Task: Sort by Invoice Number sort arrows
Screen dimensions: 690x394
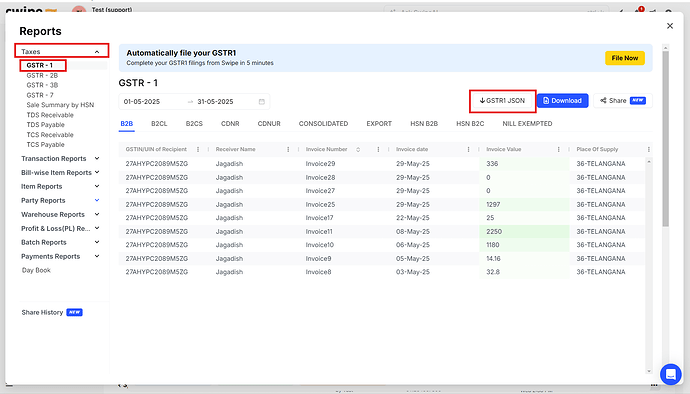Action: coord(358,150)
